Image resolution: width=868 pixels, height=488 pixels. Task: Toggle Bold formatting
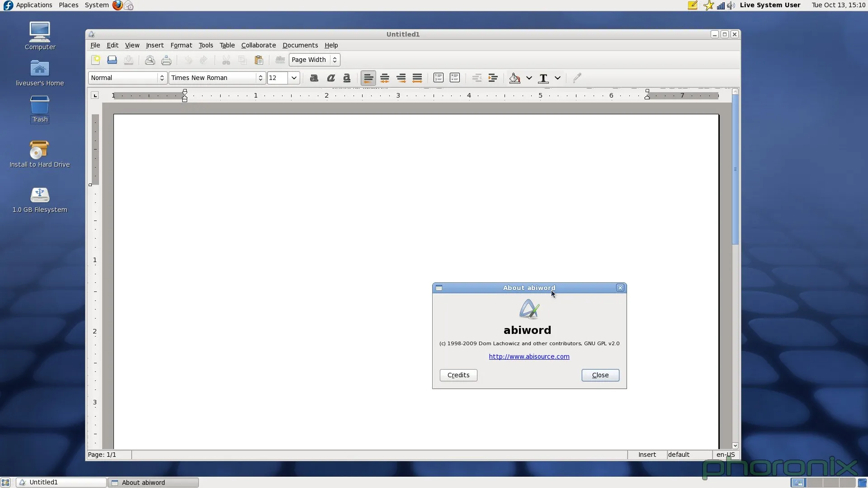[314, 78]
